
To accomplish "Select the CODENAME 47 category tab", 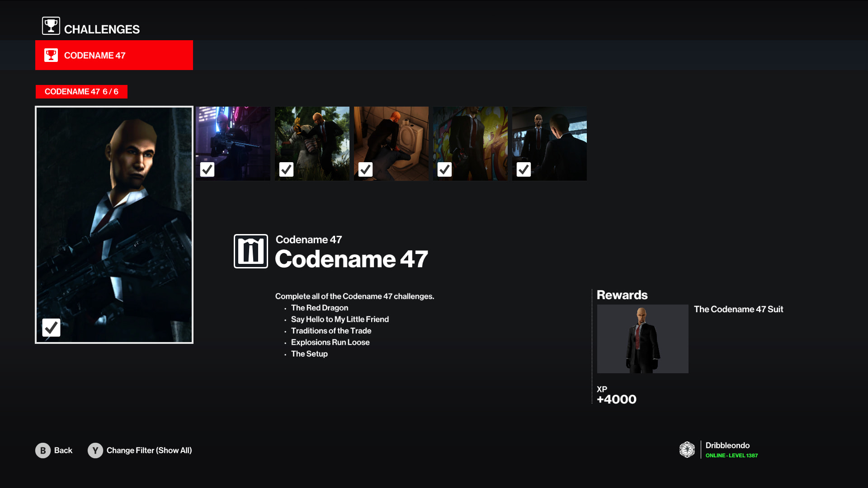I will [114, 55].
